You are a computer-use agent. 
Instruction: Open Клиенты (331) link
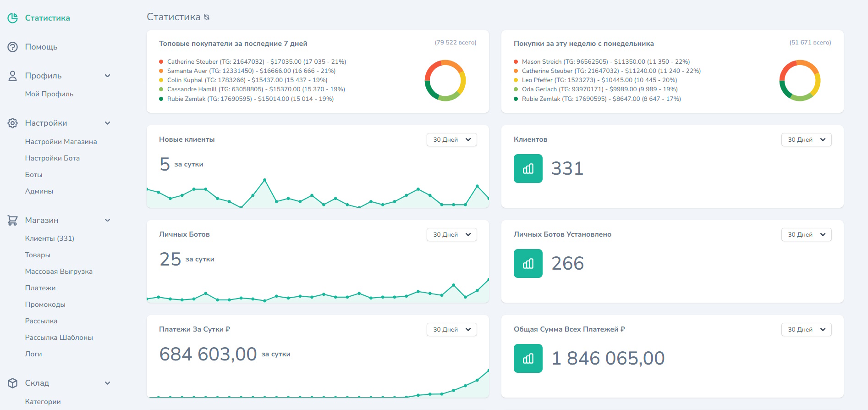tap(49, 238)
